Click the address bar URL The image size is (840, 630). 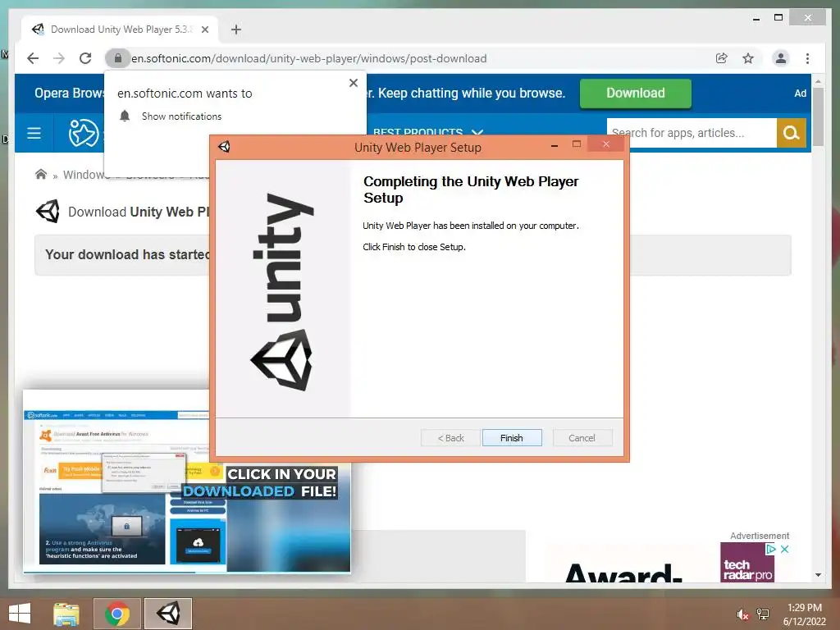(308, 58)
